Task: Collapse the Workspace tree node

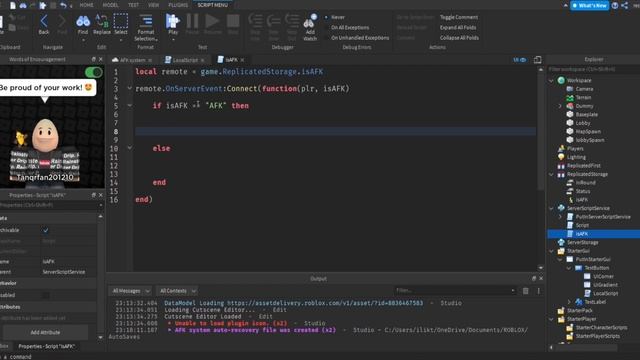Action: [551, 80]
